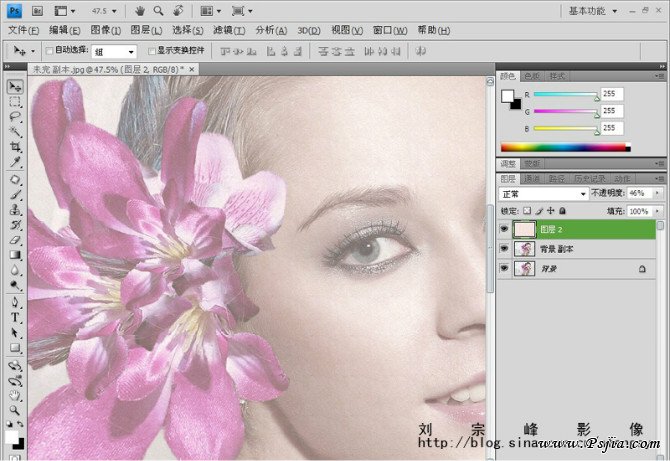Enable the 显示变换控件 checkbox
Image resolution: width=670 pixels, height=461 pixels.
coord(151,50)
